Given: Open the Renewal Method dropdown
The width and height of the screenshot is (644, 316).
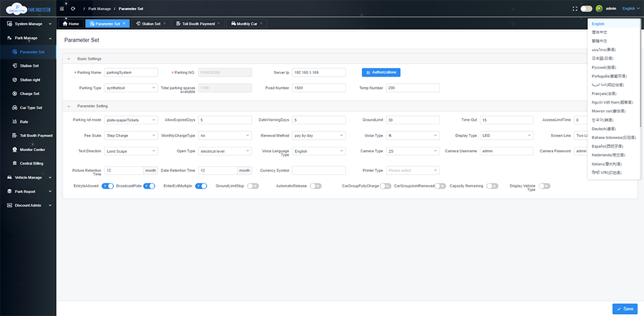Looking at the screenshot, I should (319, 136).
